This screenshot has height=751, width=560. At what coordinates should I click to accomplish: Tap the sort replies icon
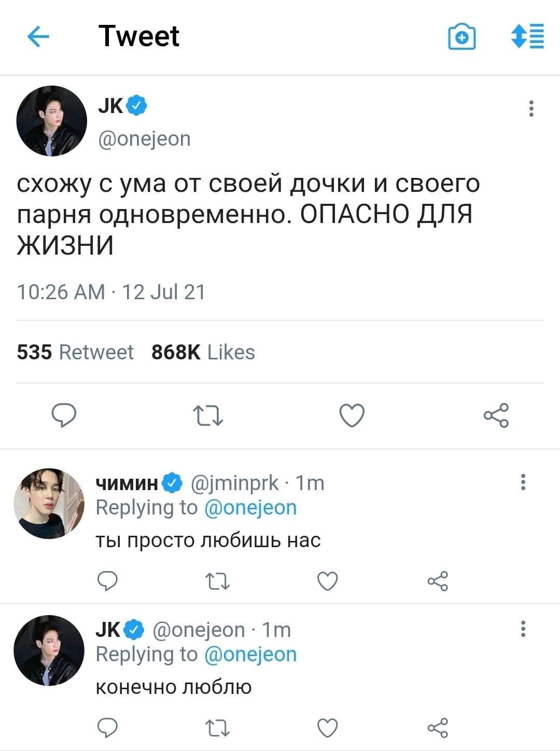coord(527,36)
